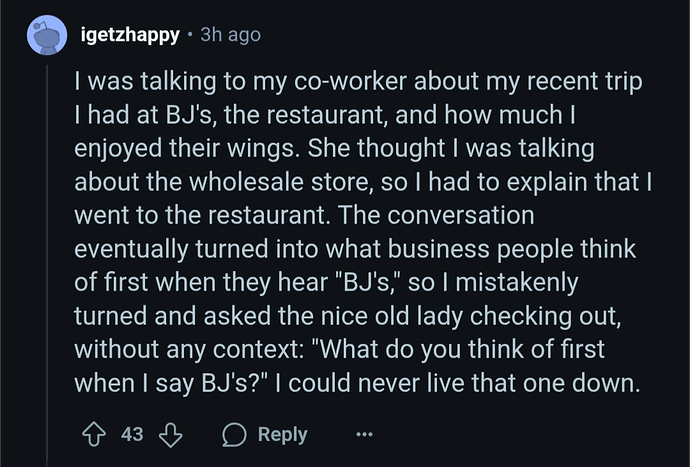This screenshot has height=467, width=690.
Task: Click the phrase 'business people think'
Action: (512, 249)
